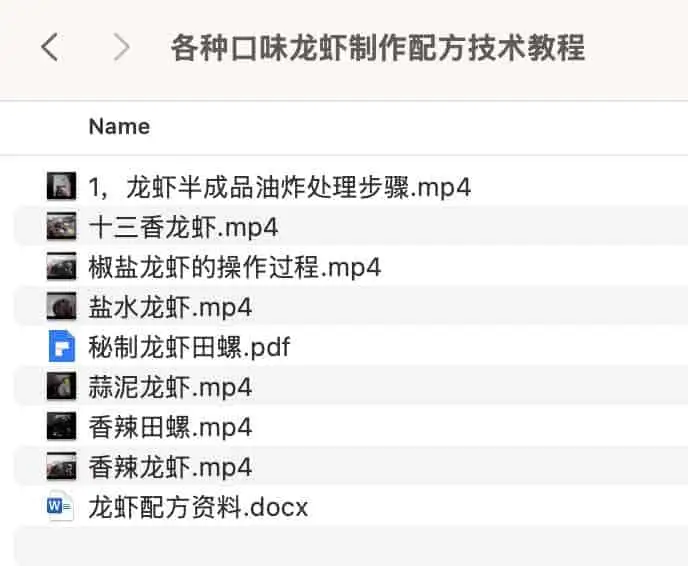
Task: Sort files by the Name column header
Action: pyautogui.click(x=119, y=127)
